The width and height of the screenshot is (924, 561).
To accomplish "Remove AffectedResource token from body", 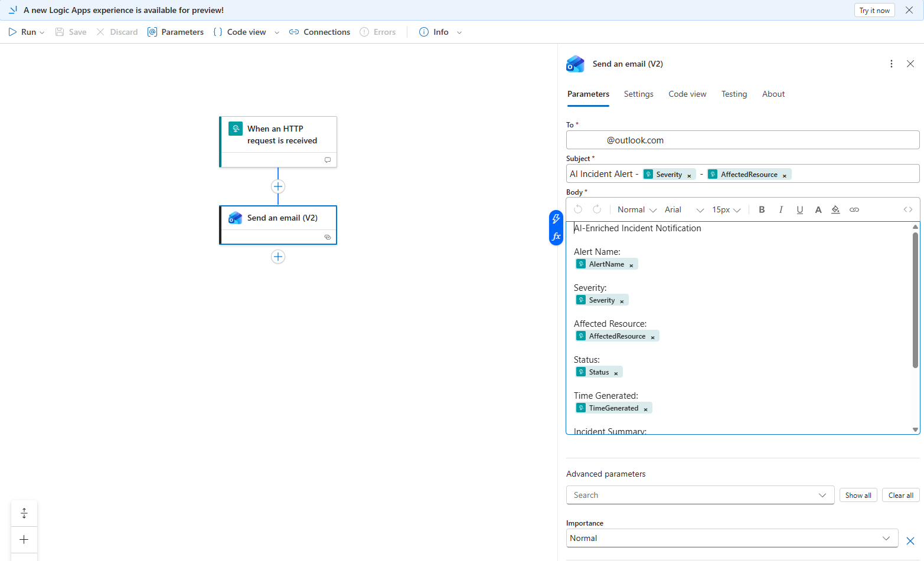I will point(652,337).
